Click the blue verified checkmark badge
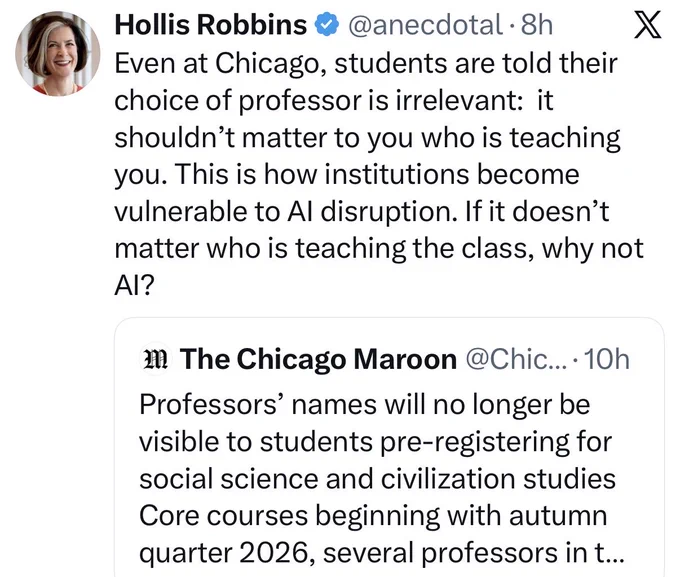680x577 pixels. (326, 24)
